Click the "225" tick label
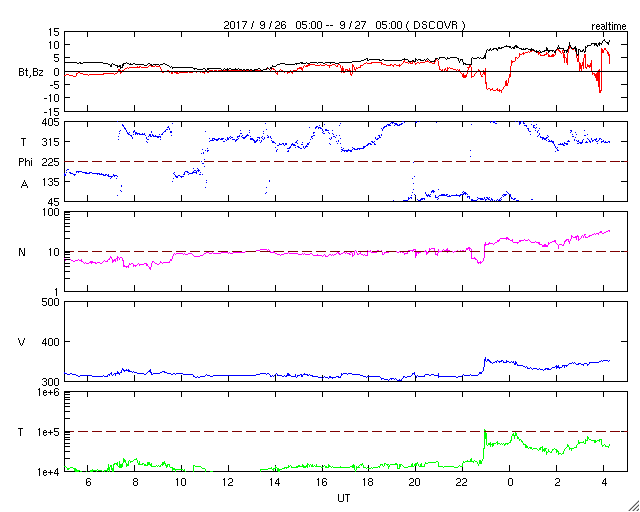Image resolution: width=640 pixels, height=512 pixels. (x=51, y=162)
